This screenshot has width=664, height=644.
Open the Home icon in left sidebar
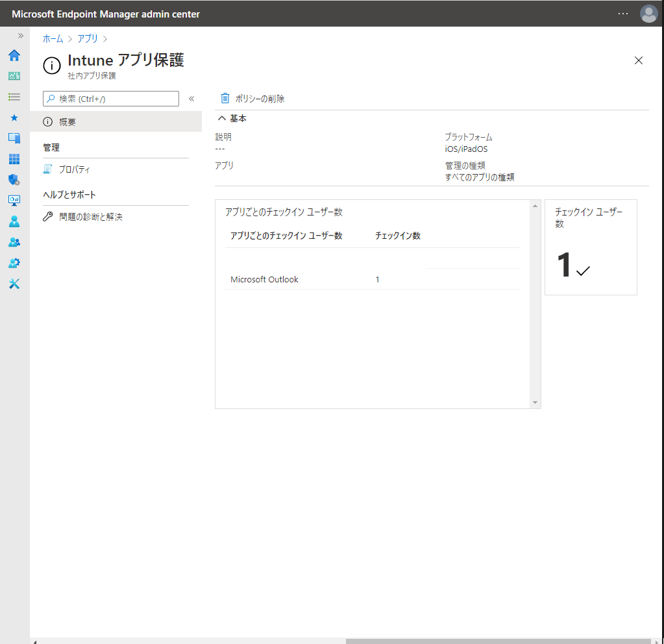point(14,55)
